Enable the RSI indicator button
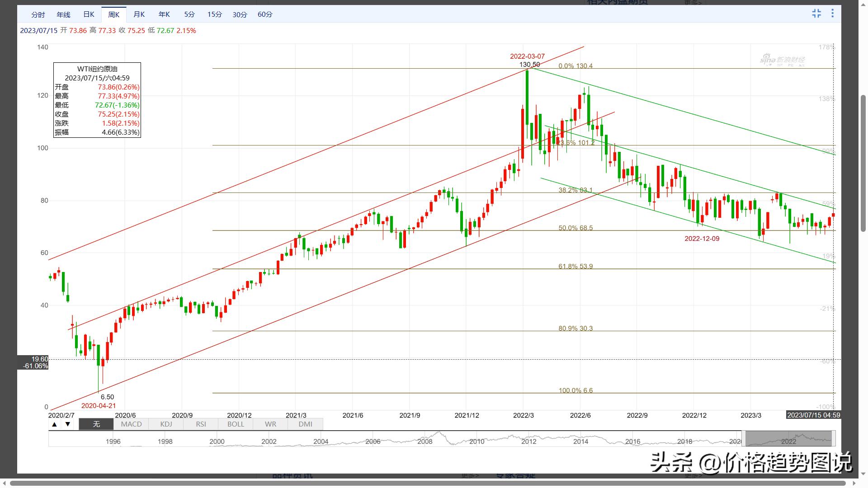The image size is (868, 488). tap(201, 424)
